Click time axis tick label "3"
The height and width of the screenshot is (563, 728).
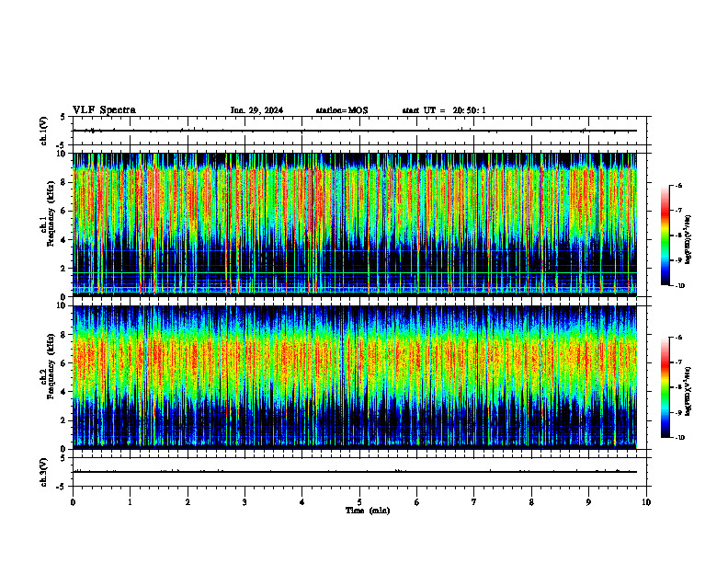click(245, 502)
